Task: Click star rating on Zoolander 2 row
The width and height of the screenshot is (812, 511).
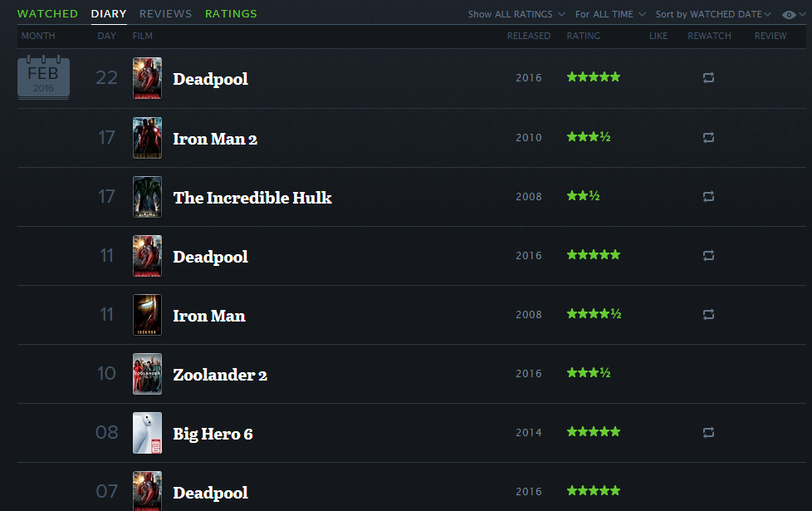Action: [589, 373]
